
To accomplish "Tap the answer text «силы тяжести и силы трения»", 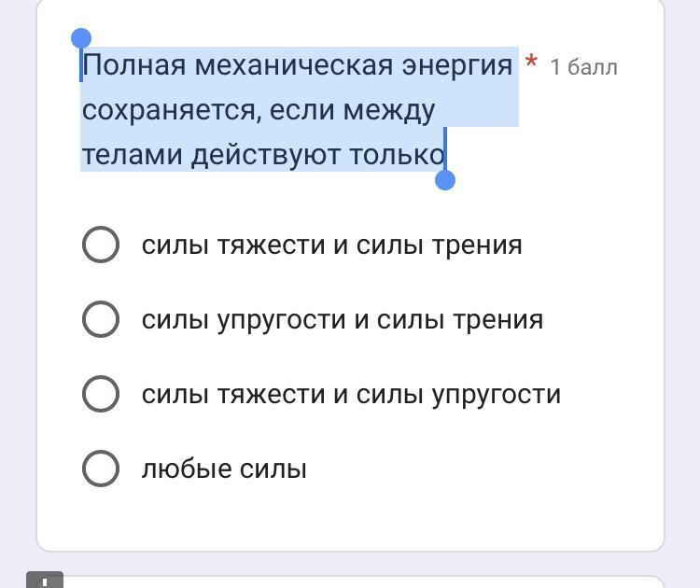I will point(331,245).
